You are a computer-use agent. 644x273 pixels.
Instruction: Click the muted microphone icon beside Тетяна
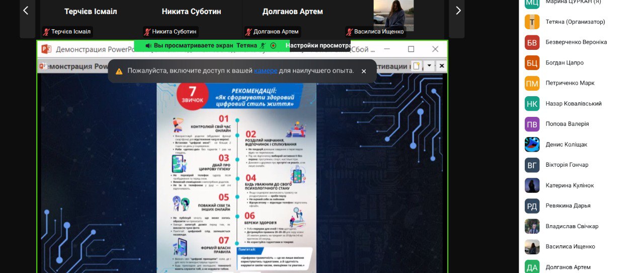click(263, 46)
